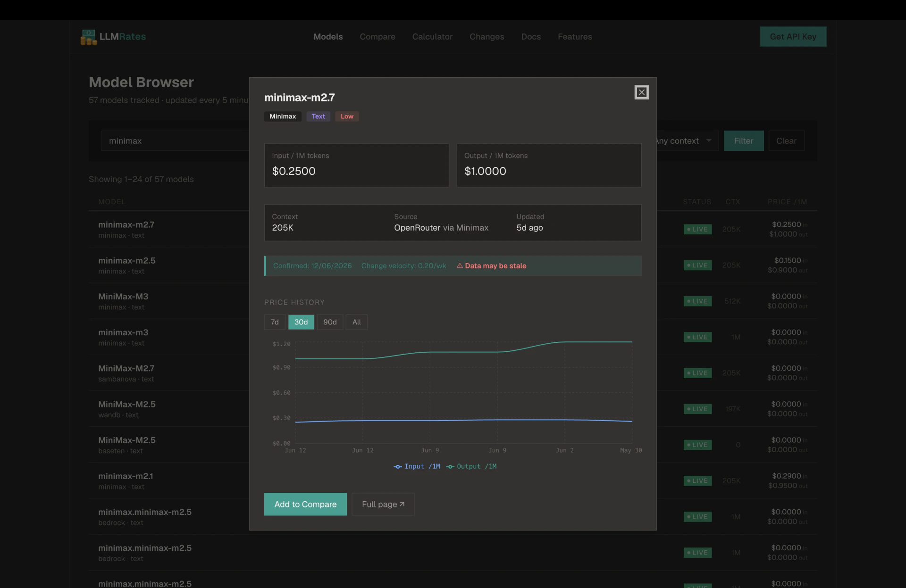Viewport: 906px width, 588px height.
Task: Click the CTX column header
Action: click(x=733, y=202)
